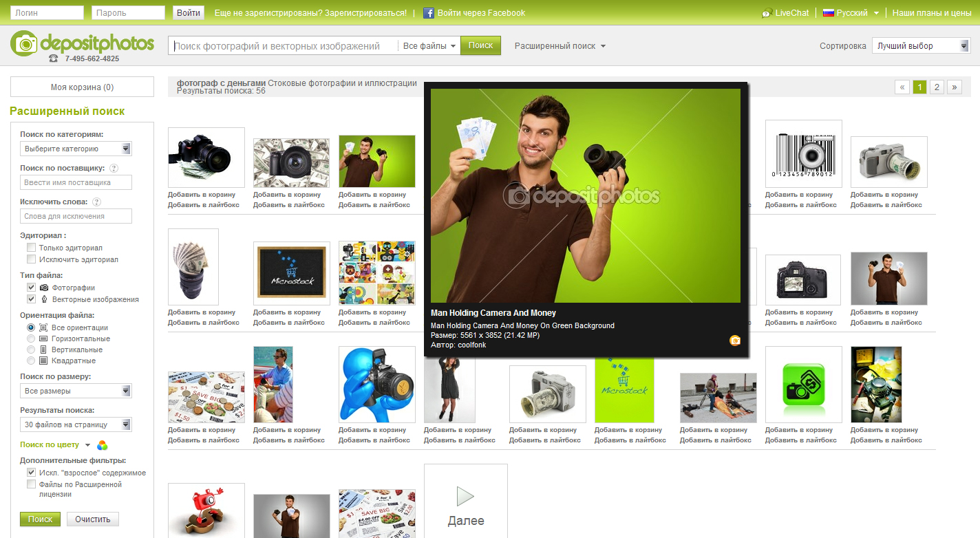Click the Depositphotos logo

tap(83, 44)
